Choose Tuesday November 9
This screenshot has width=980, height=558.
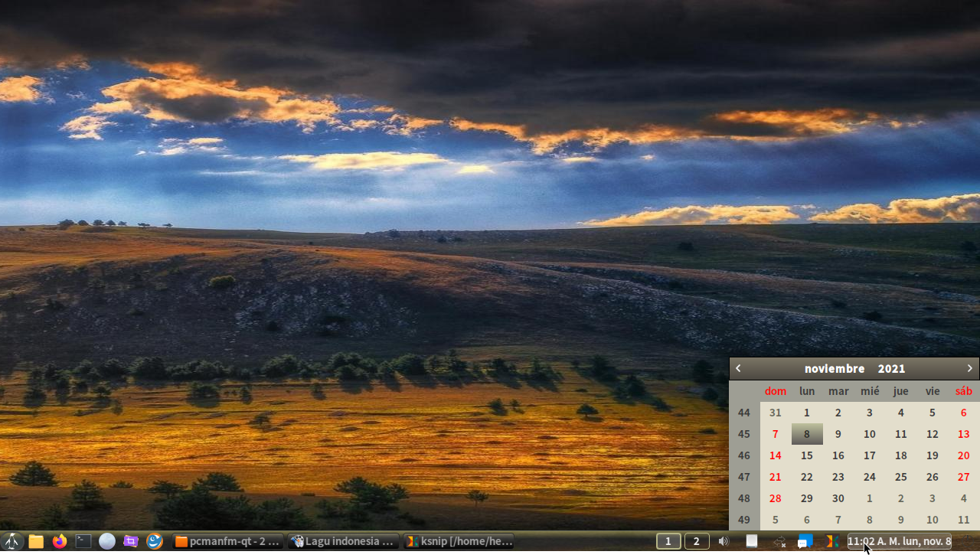[x=838, y=434]
